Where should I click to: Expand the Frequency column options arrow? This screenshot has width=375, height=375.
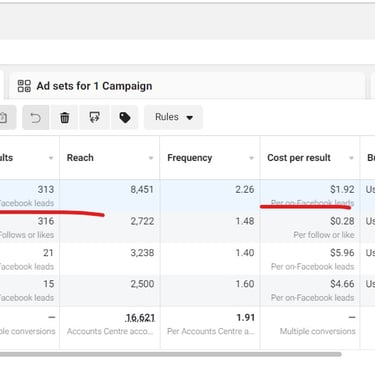click(251, 158)
